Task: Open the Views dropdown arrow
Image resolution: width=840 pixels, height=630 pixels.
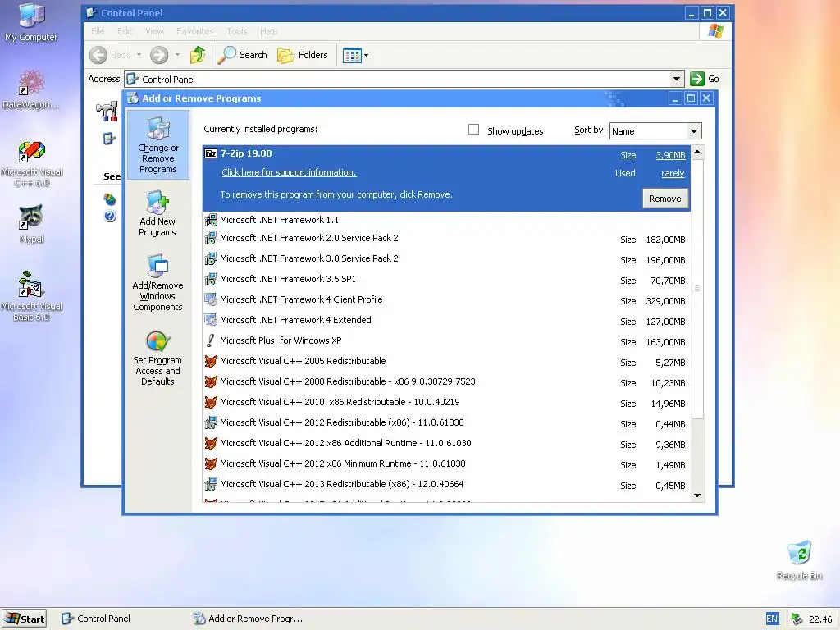Action: pyautogui.click(x=367, y=55)
